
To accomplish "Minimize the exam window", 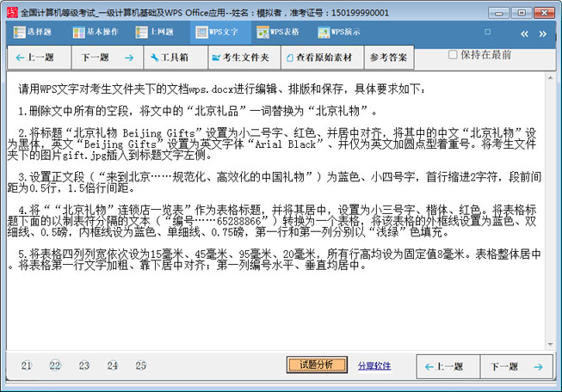I will click(x=498, y=13).
